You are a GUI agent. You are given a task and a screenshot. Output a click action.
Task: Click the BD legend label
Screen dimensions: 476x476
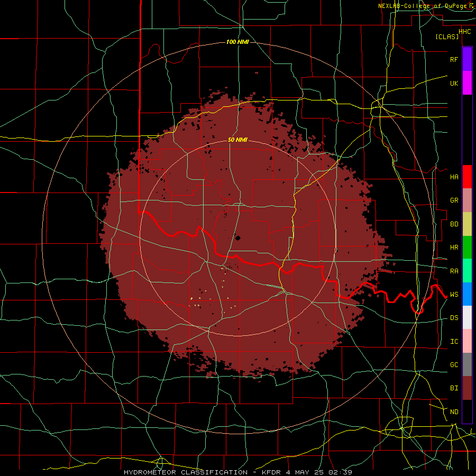coord(454,224)
